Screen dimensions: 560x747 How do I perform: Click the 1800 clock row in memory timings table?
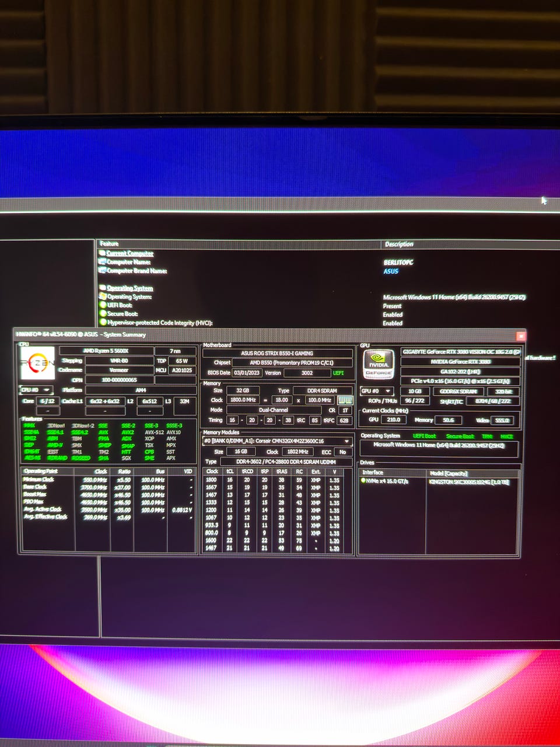(x=272, y=480)
